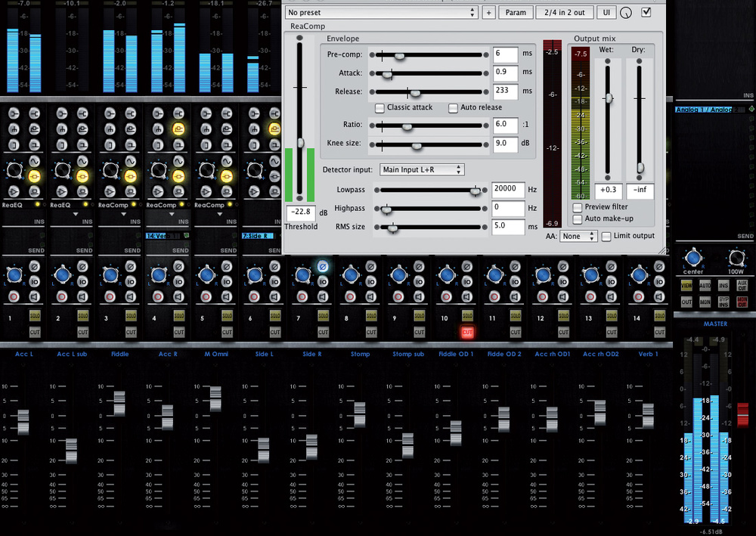Expand insert list arrow on track 3

pyautogui.click(x=123, y=214)
